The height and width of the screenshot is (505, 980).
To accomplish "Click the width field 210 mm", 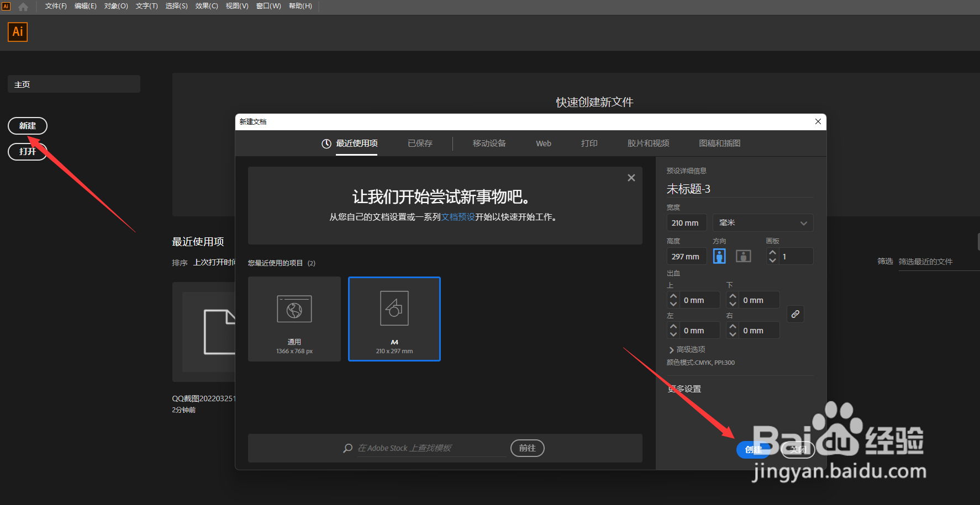I will coord(687,223).
